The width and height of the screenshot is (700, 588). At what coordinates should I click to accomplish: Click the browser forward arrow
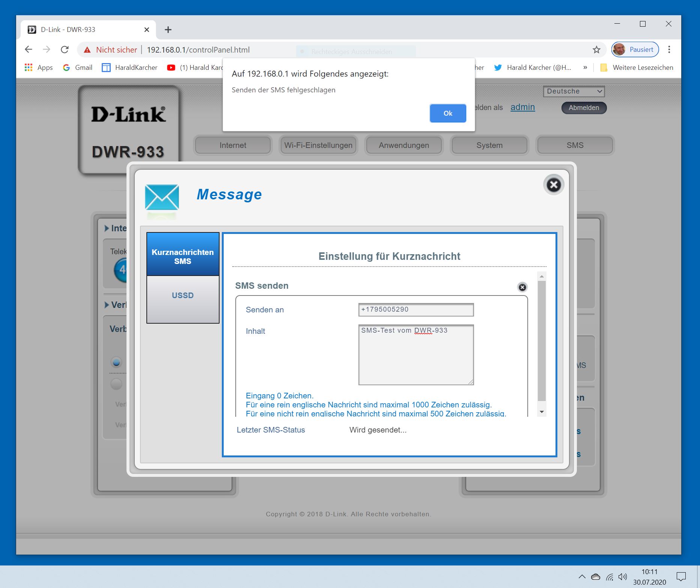click(x=47, y=50)
